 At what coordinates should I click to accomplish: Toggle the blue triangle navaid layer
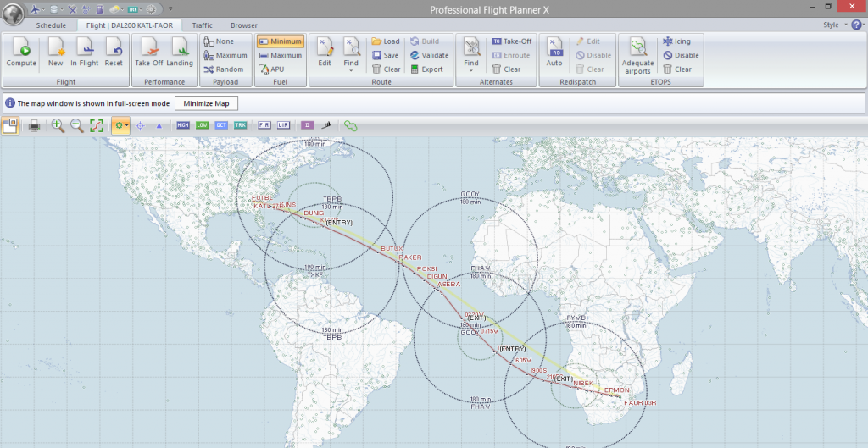tap(159, 126)
